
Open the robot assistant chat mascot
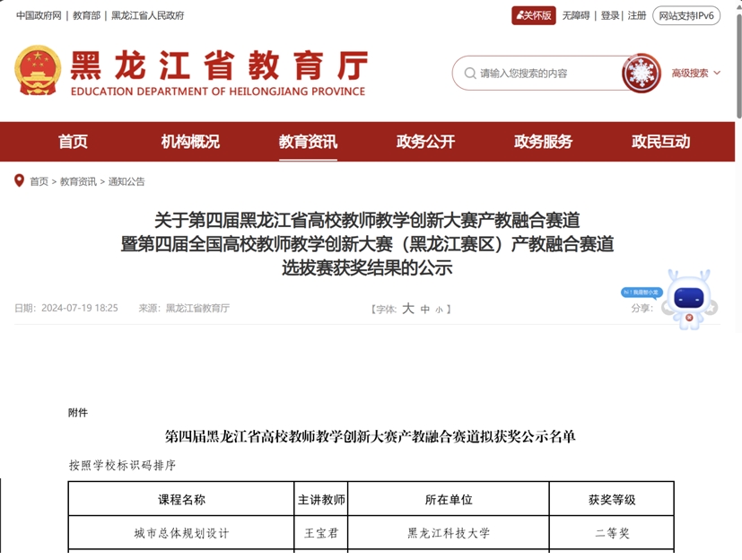pos(689,300)
